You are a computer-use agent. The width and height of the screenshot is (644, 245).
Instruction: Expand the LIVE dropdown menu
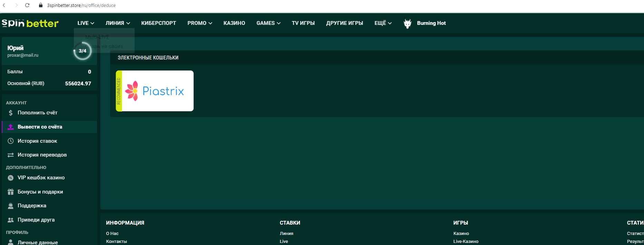[x=86, y=23]
